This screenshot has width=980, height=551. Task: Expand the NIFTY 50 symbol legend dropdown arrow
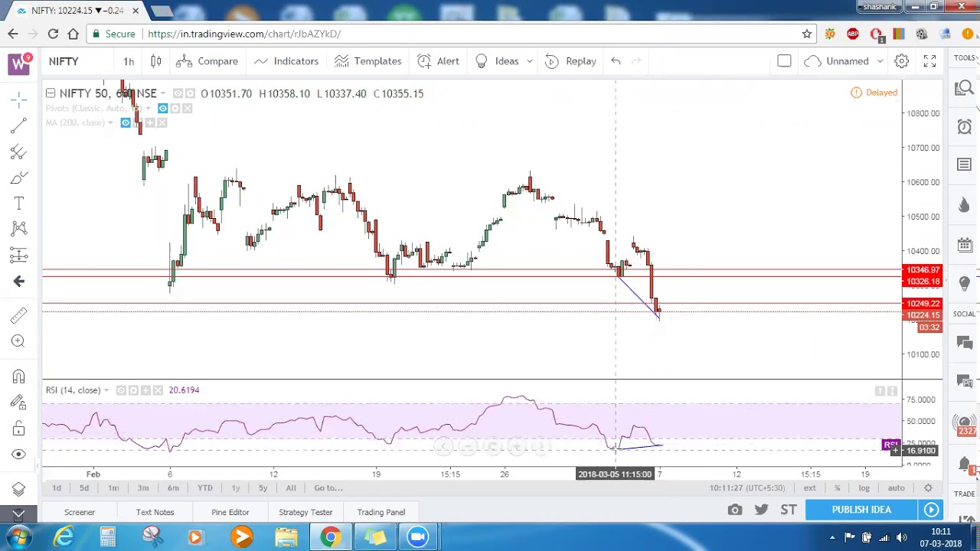pyautogui.click(x=163, y=93)
